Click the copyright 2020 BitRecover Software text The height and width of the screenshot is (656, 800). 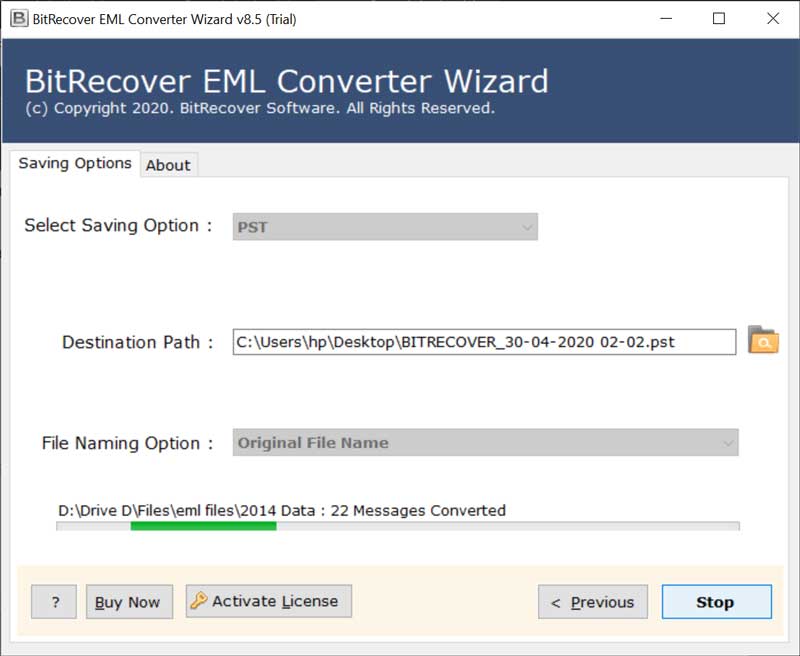point(260,108)
